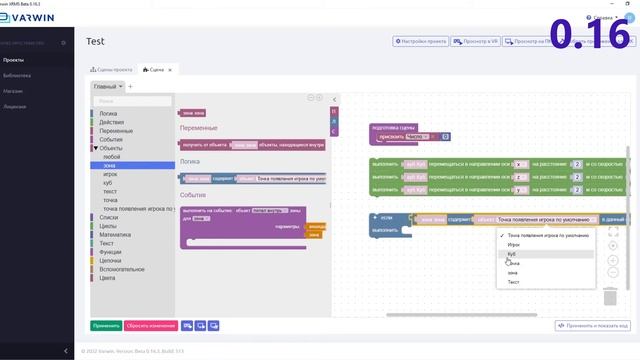Viewport: 640px width, 360px height.
Task: Click the minus circle icon in the flyout header
Action: (x=311, y=98)
